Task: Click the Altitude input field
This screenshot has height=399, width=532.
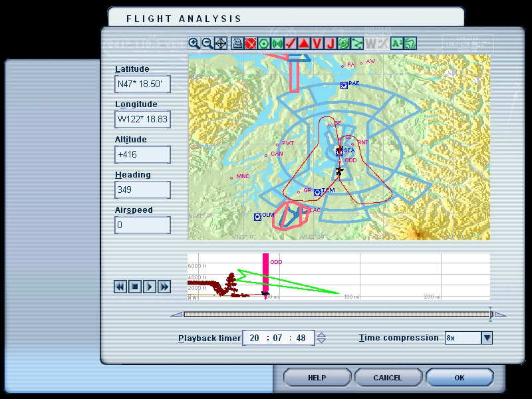Action: tap(142, 155)
